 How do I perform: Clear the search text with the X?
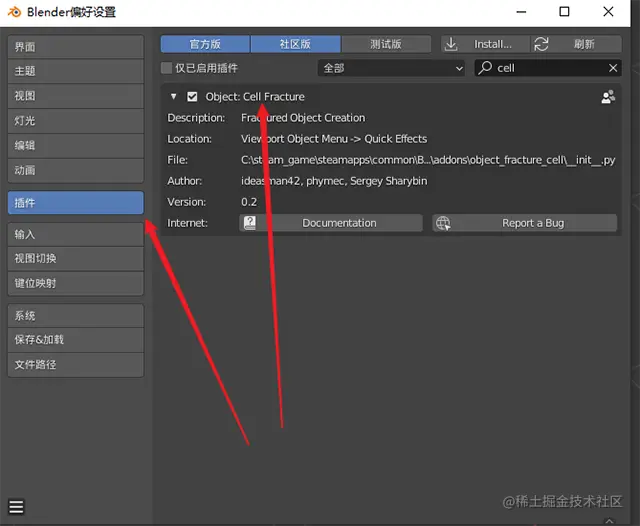click(x=613, y=68)
